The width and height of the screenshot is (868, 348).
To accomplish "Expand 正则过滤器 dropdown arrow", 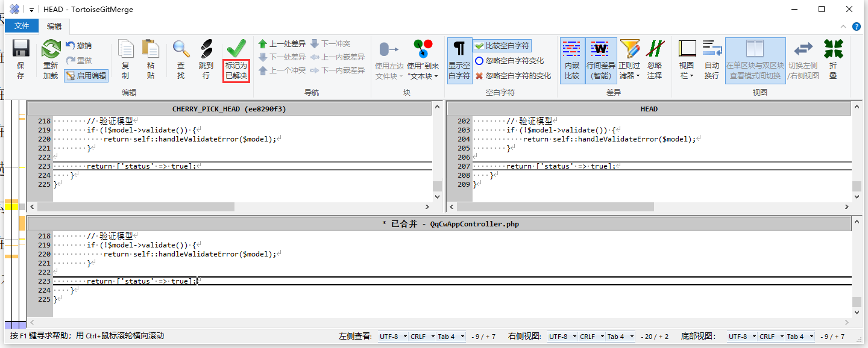I will (x=638, y=76).
